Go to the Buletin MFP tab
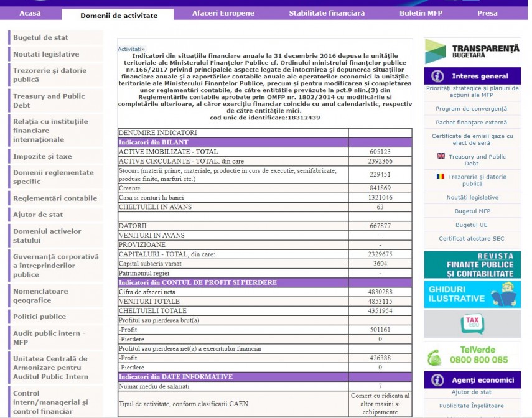This screenshot has width=532, height=418. 421,13
